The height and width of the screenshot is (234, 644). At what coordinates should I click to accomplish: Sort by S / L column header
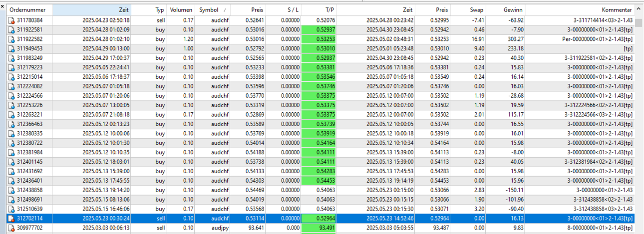(x=283, y=10)
